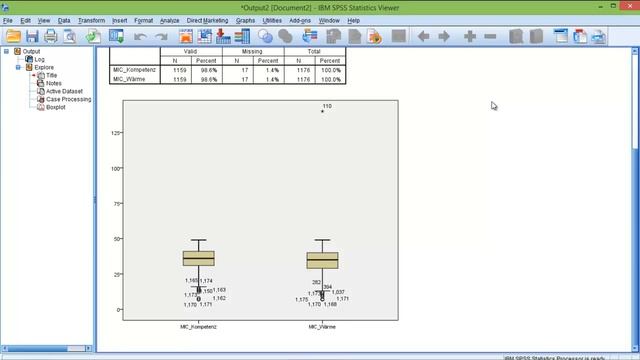
Task: Open the Transform menu
Action: 91,20
